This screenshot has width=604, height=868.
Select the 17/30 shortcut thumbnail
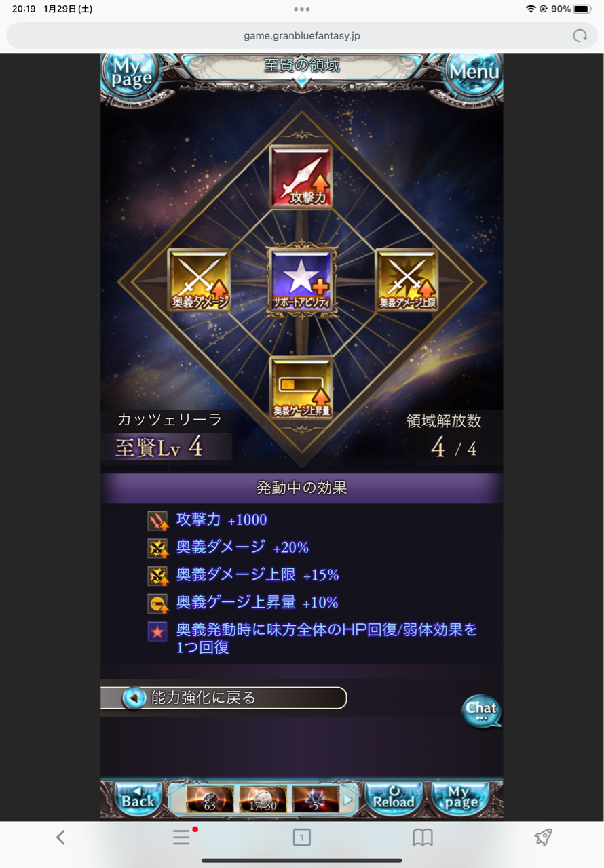click(263, 800)
